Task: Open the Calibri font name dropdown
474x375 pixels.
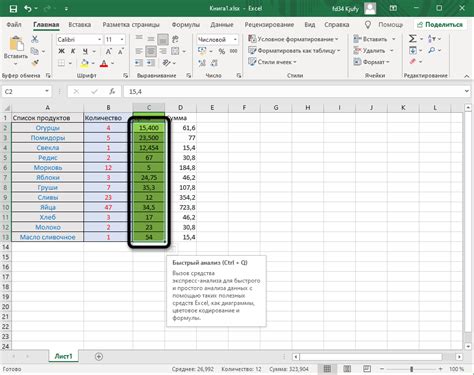Action: tap(99, 39)
